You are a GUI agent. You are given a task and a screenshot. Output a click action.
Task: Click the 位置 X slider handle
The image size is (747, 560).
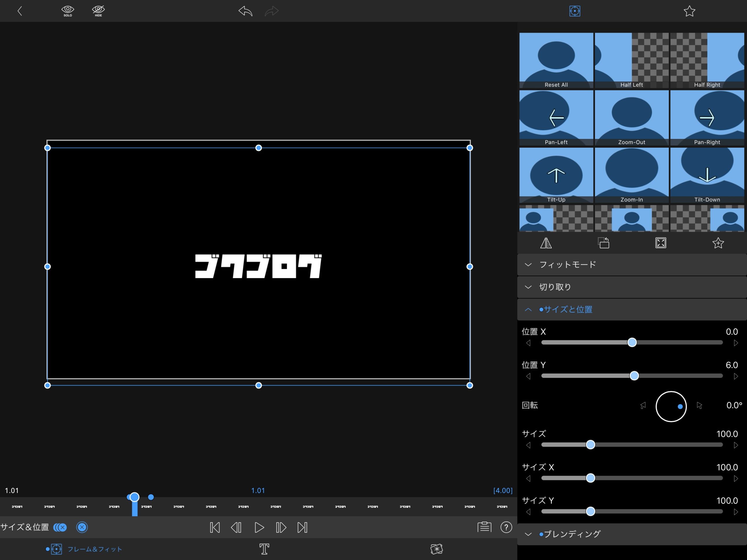click(x=632, y=343)
